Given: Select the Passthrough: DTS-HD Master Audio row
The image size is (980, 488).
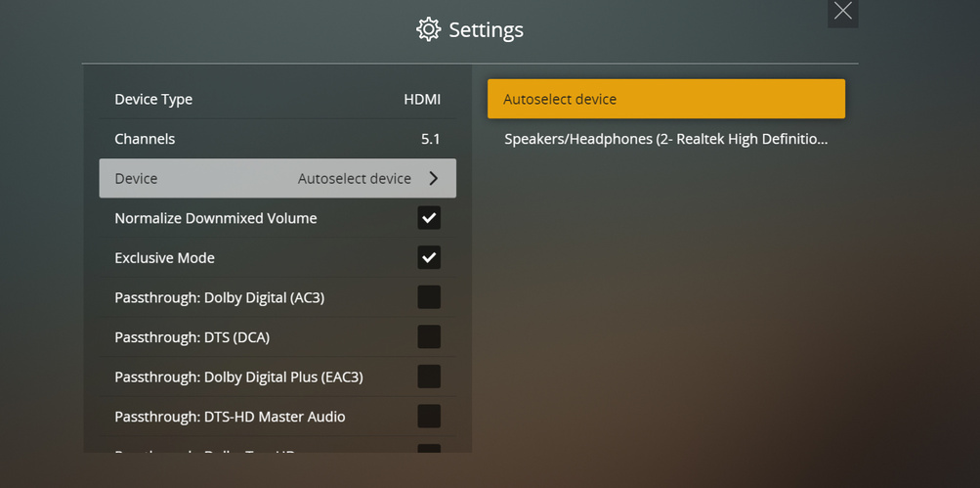Looking at the screenshot, I should click(230, 417).
